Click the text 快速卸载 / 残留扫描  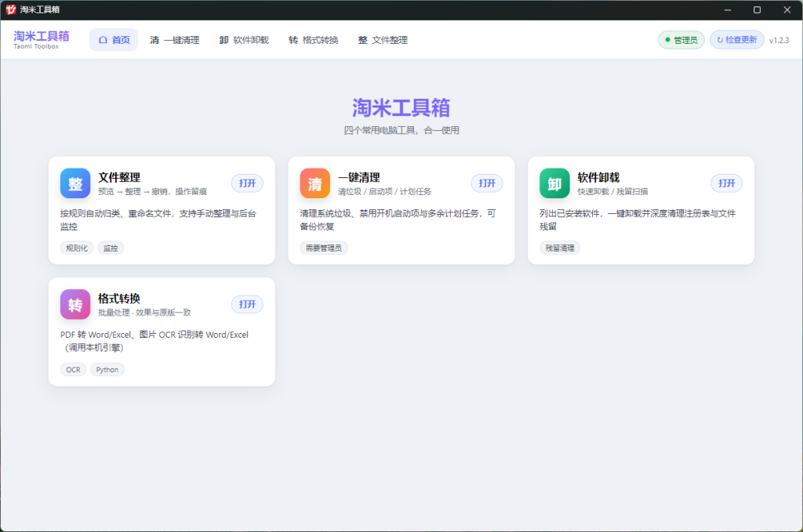click(x=613, y=191)
